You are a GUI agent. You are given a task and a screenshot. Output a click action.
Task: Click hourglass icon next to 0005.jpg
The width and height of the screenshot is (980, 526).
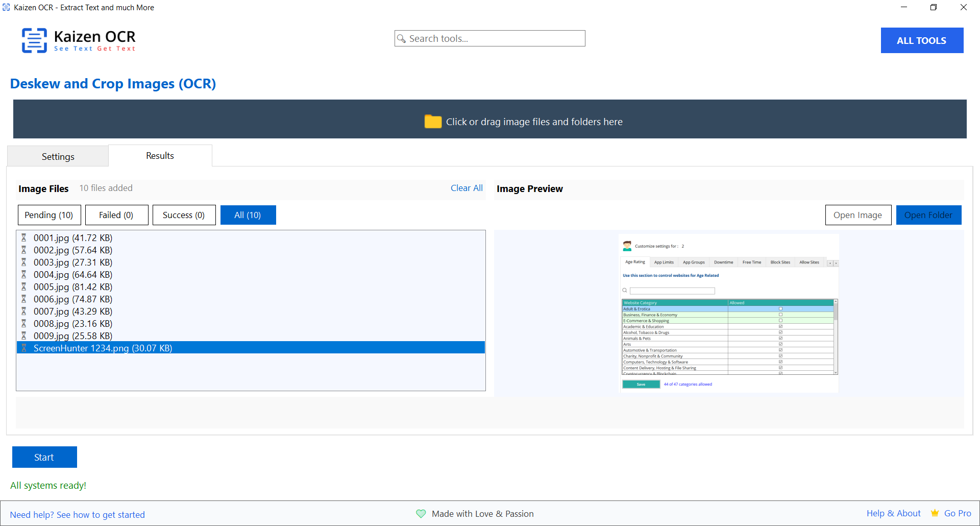coord(23,287)
